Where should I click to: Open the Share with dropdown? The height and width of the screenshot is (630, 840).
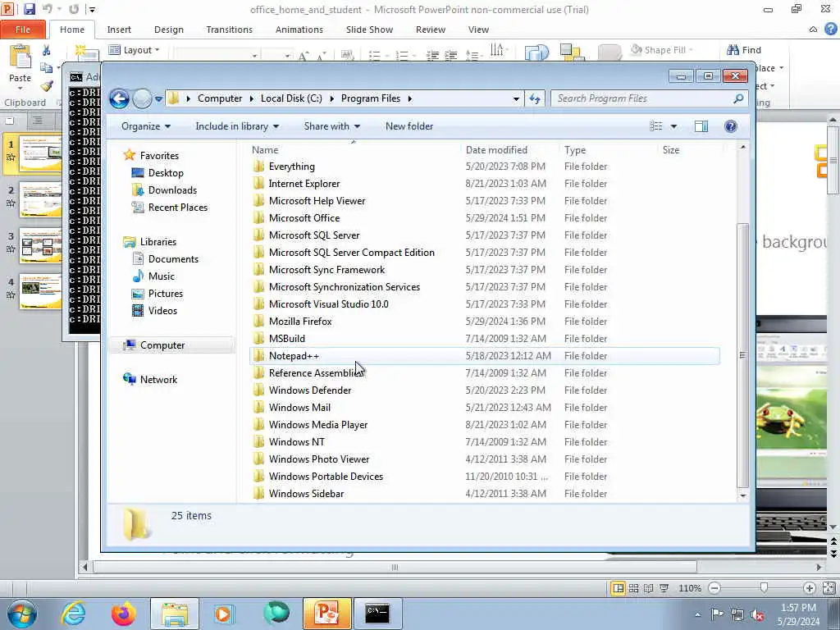[332, 126]
